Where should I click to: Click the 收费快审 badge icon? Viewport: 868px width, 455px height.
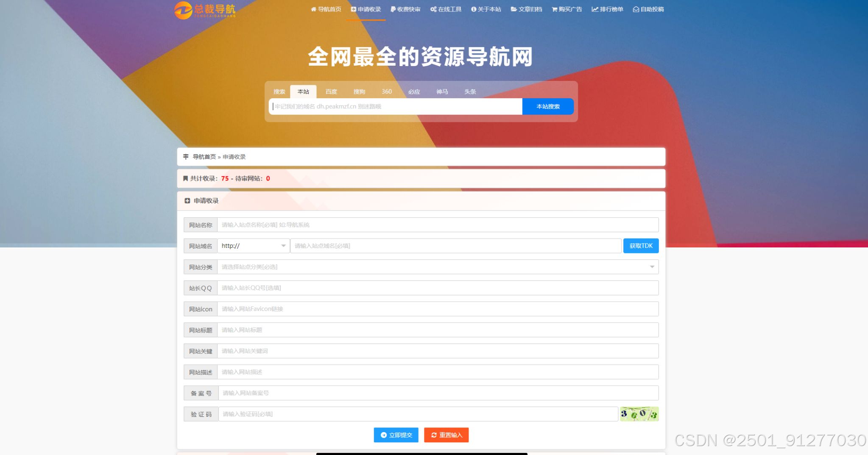coord(393,9)
